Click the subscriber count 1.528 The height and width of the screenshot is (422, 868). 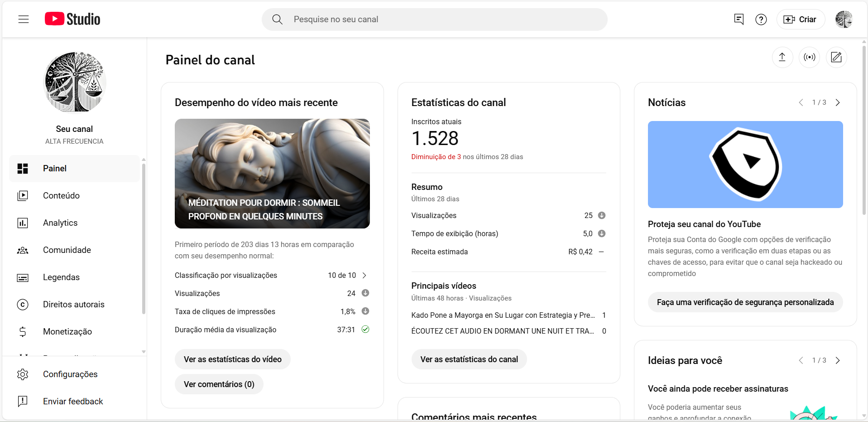[x=435, y=138]
